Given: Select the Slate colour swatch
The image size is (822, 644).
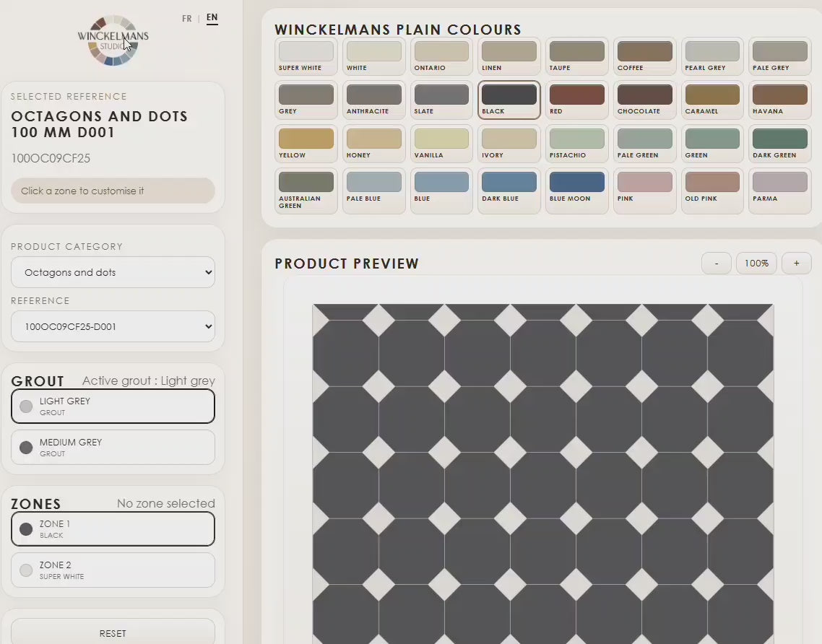Looking at the screenshot, I should pos(441,100).
